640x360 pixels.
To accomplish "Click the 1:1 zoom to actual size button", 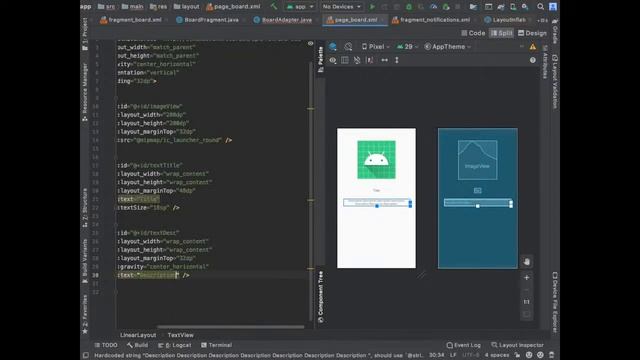I will [x=527, y=302].
